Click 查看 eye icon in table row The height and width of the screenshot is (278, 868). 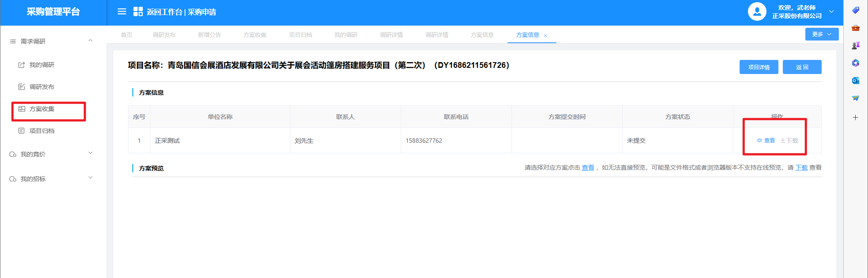760,141
